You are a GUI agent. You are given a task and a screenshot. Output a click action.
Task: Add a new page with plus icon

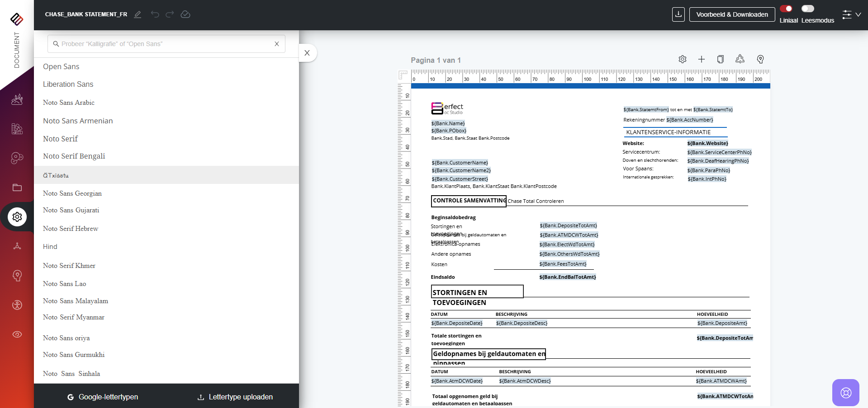click(x=701, y=59)
